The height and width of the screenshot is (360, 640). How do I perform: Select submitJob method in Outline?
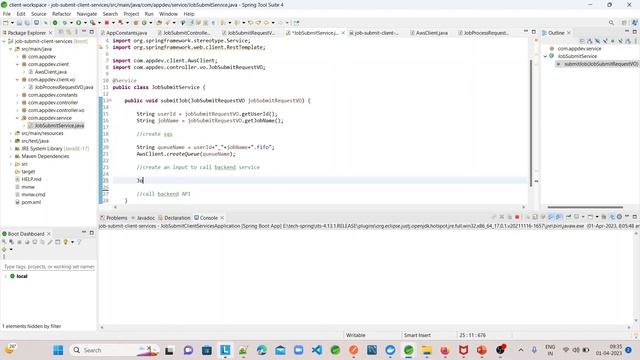point(600,64)
